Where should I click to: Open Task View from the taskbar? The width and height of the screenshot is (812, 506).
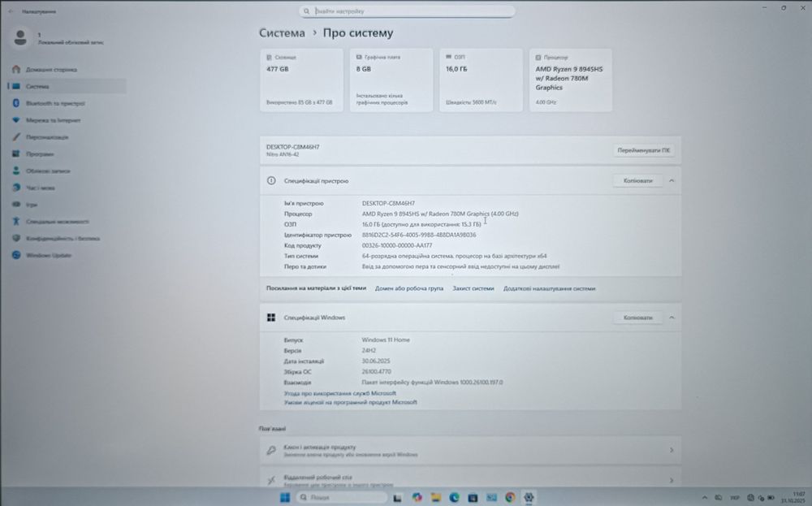point(397,498)
